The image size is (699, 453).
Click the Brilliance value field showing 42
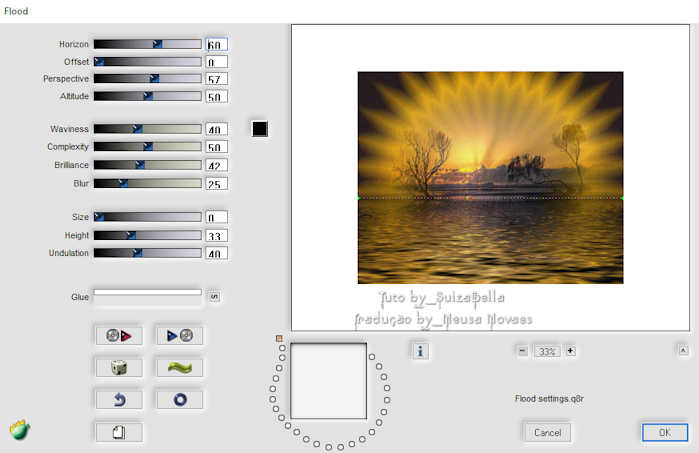(217, 165)
